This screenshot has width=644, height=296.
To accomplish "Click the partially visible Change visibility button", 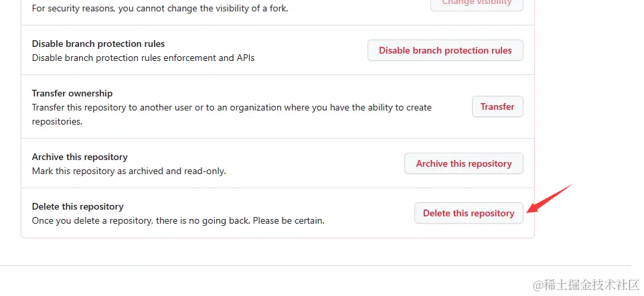I will 477,4.
